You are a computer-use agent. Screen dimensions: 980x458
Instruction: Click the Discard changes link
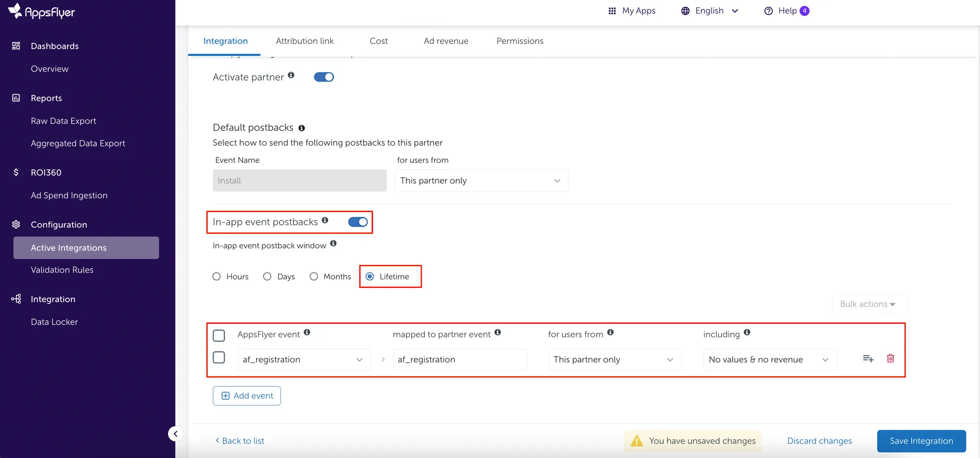click(x=819, y=441)
